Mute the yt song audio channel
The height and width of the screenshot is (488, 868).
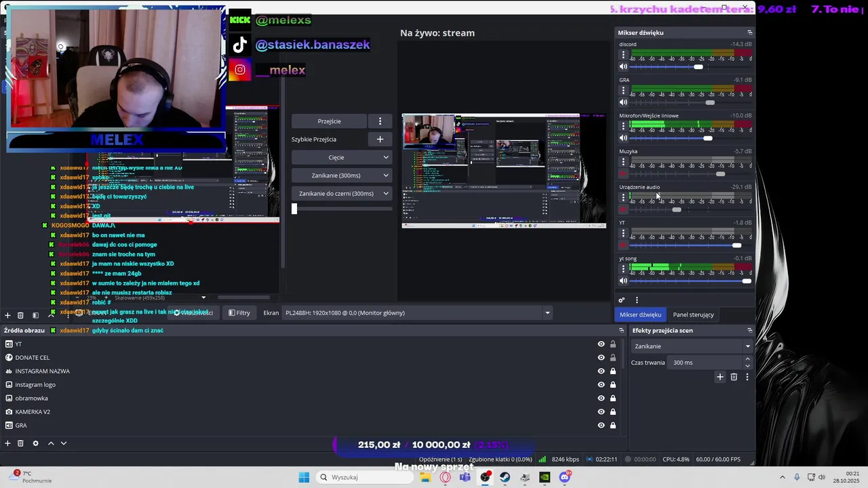pyautogui.click(x=623, y=281)
